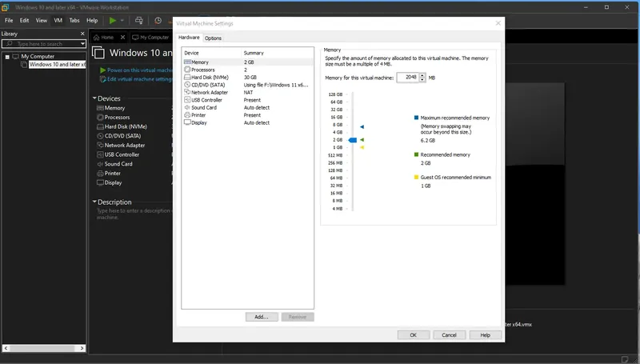Select Memory row in the settings dialog hardware list
The image size is (640, 364).
click(248, 62)
